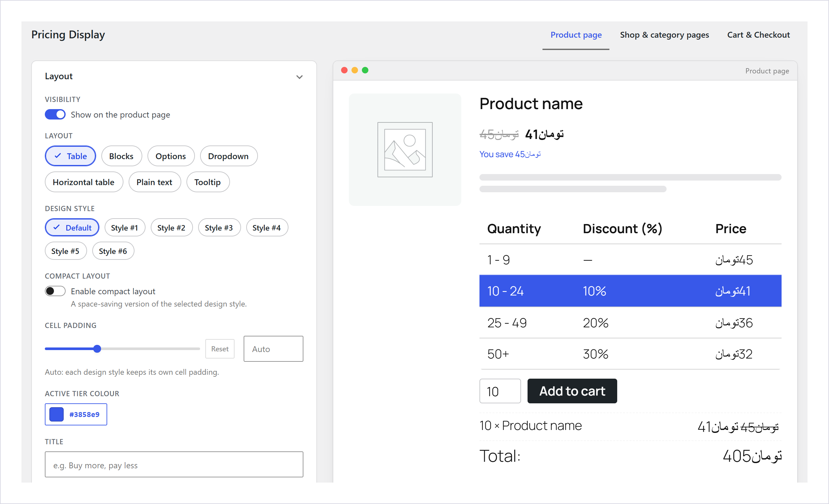The height and width of the screenshot is (504, 829).
Task: Click the red window dot in preview
Action: (344, 70)
